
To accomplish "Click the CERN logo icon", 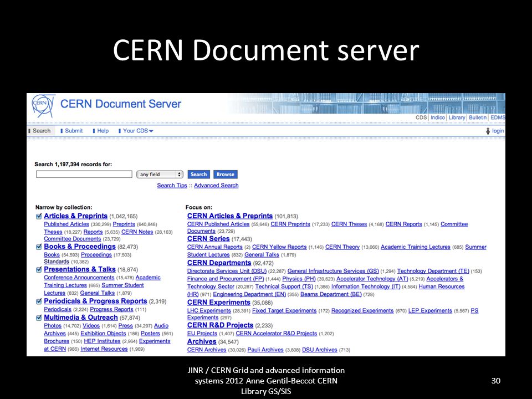I will point(43,105).
